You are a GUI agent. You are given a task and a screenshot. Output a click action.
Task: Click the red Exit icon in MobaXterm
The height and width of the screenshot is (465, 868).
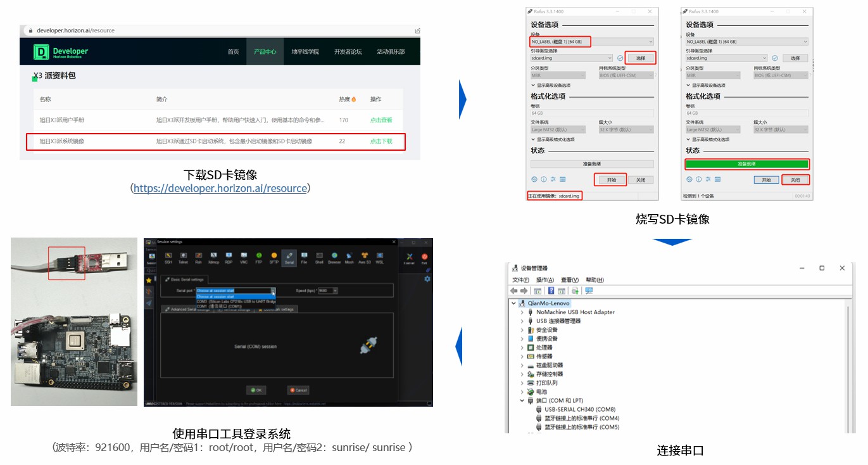click(424, 258)
